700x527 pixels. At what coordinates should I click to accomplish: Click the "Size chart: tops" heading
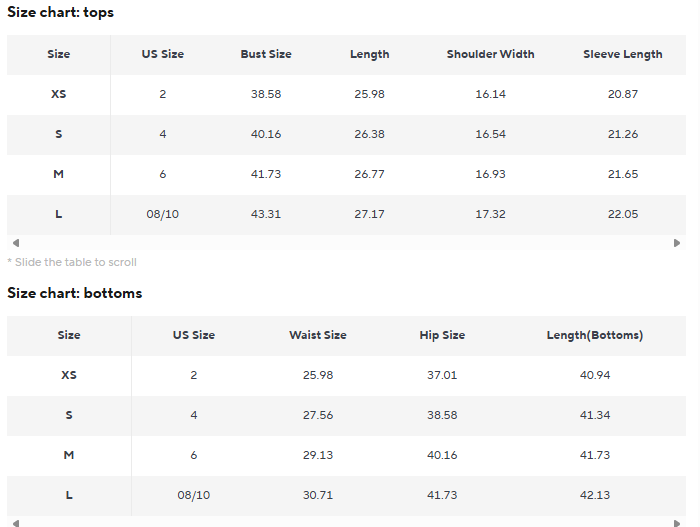[61, 13]
